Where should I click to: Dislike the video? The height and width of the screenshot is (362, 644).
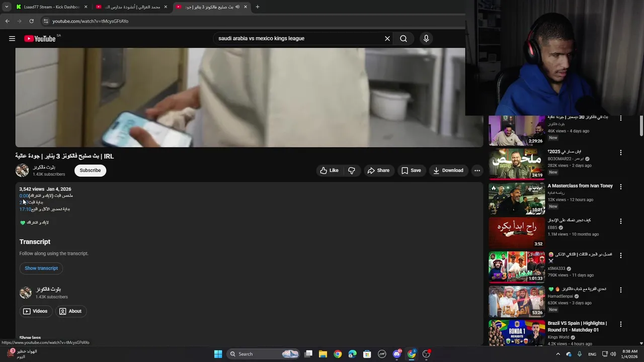point(352,170)
